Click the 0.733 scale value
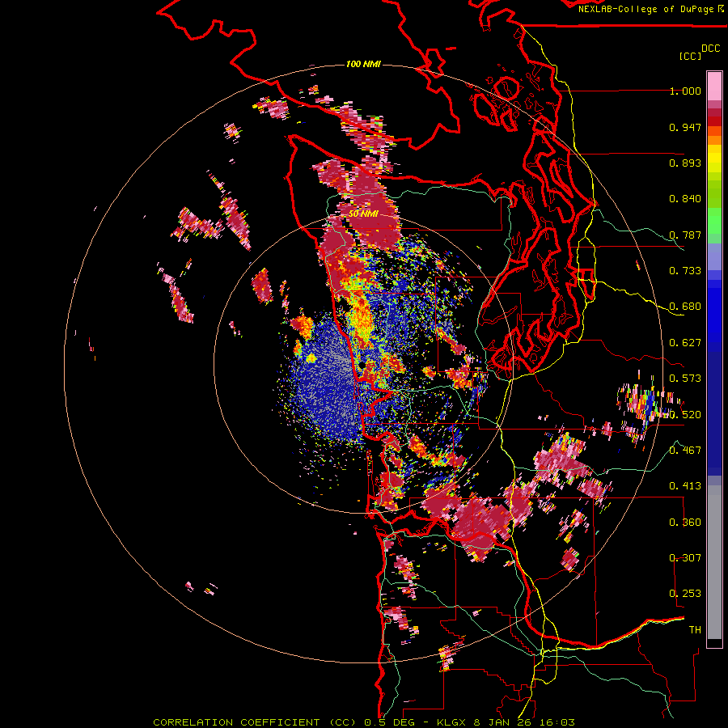Image resolution: width=728 pixels, height=728 pixels. [685, 271]
